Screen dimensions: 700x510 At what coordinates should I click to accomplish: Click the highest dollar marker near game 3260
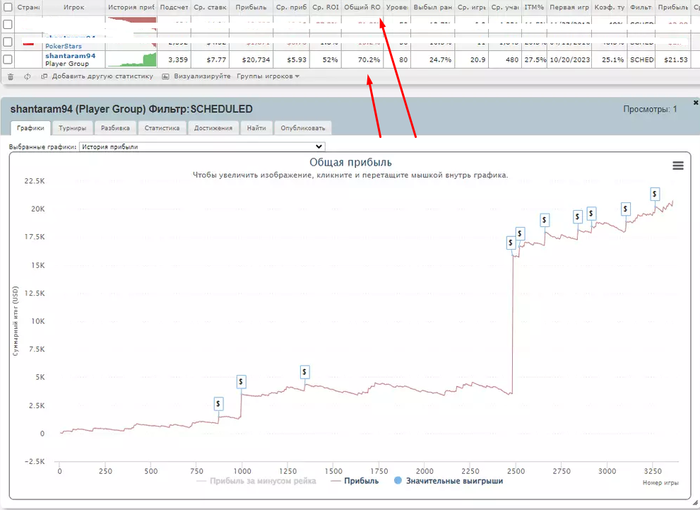[x=654, y=194]
